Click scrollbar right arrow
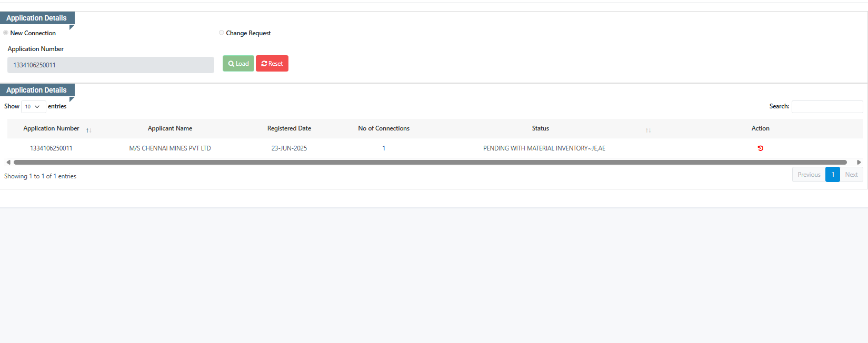The width and height of the screenshot is (868, 343). pyautogui.click(x=859, y=163)
